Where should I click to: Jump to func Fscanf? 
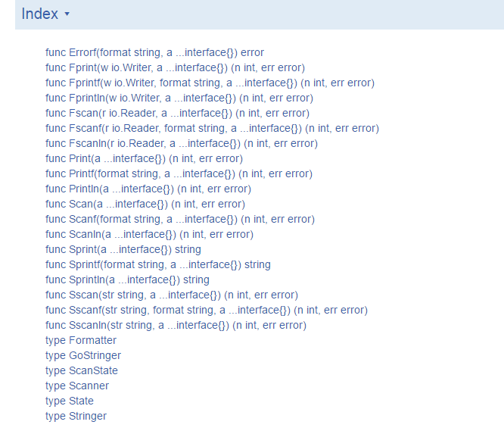click(212, 128)
